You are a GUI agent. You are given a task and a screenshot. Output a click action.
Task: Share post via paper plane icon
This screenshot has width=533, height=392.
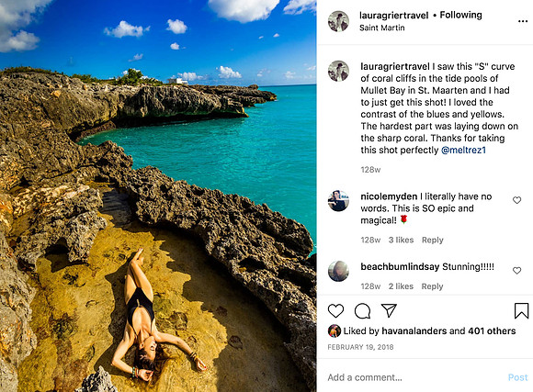tap(389, 310)
